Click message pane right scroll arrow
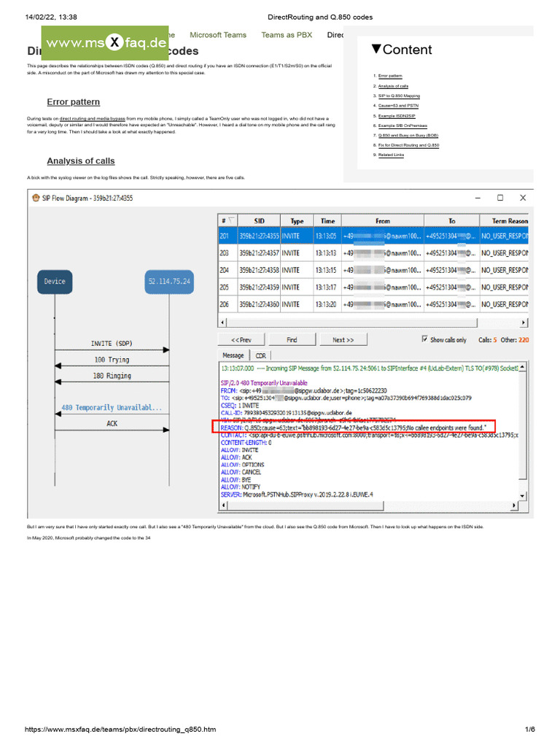The image size is (560, 747). point(514,506)
